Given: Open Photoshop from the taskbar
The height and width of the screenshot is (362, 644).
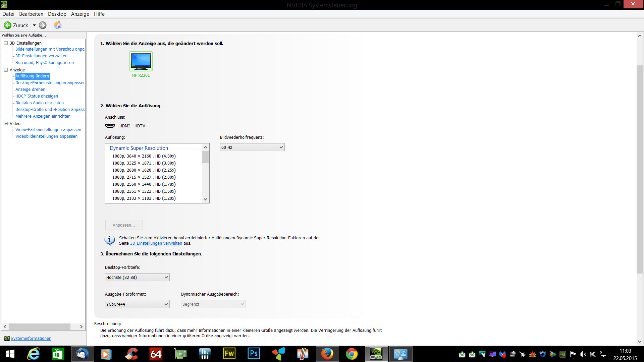Looking at the screenshot, I should tap(254, 354).
